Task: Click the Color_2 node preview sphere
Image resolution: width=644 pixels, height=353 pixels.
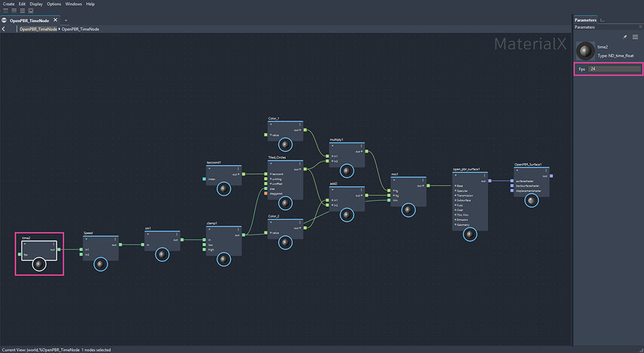Action: pos(285,242)
